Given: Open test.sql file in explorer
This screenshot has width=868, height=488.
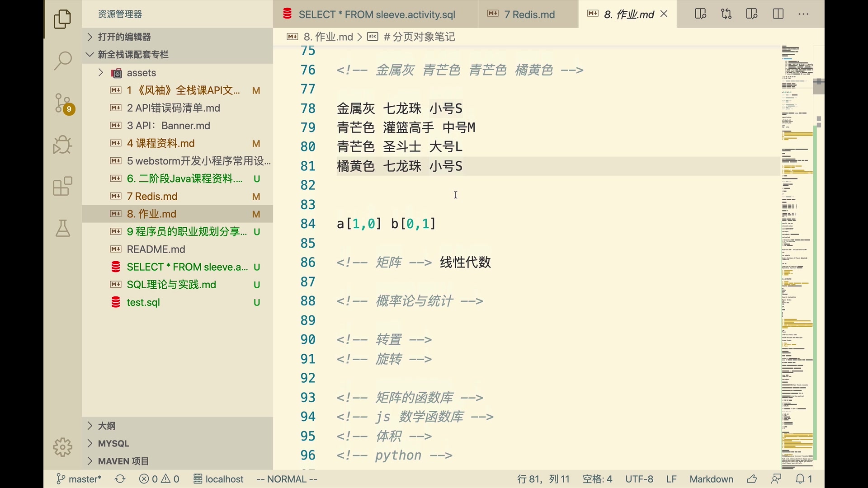Looking at the screenshot, I should [x=143, y=301].
